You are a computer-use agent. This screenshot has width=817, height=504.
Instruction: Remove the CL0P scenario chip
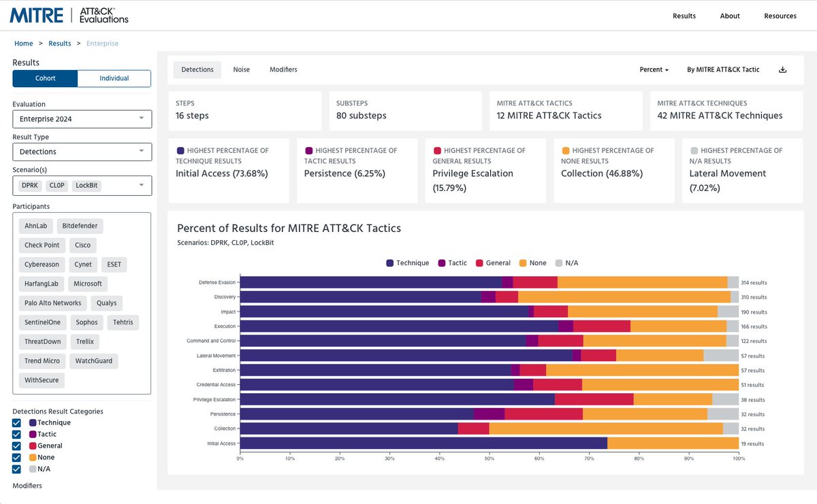click(57, 185)
